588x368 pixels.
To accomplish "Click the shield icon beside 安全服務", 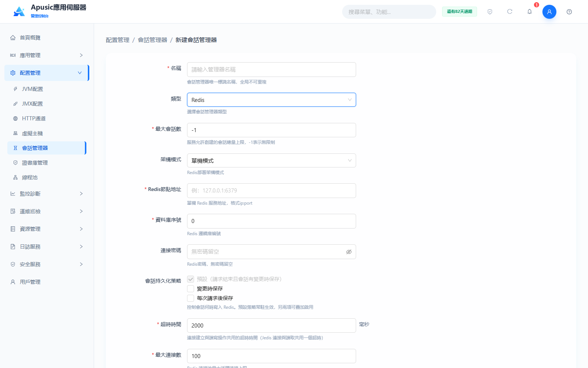I will pos(13,264).
